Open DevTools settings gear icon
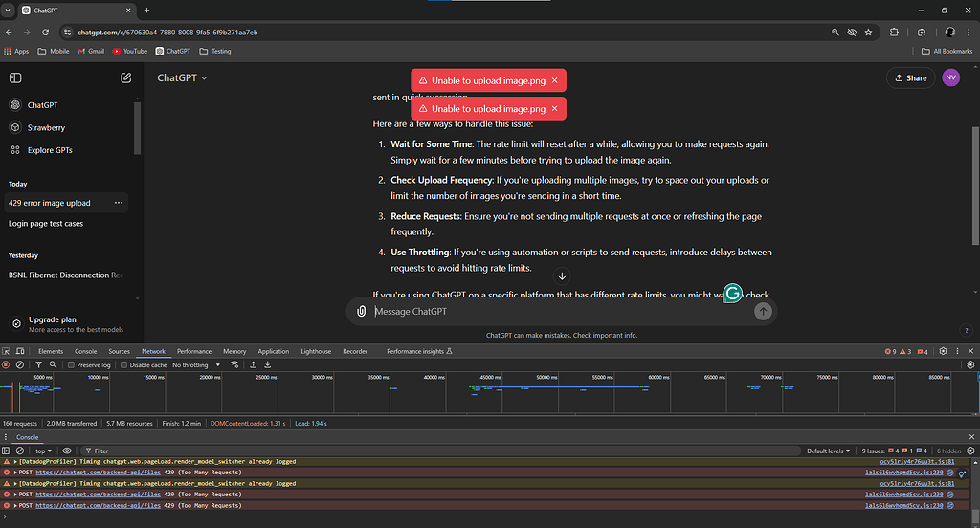 pyautogui.click(x=943, y=351)
